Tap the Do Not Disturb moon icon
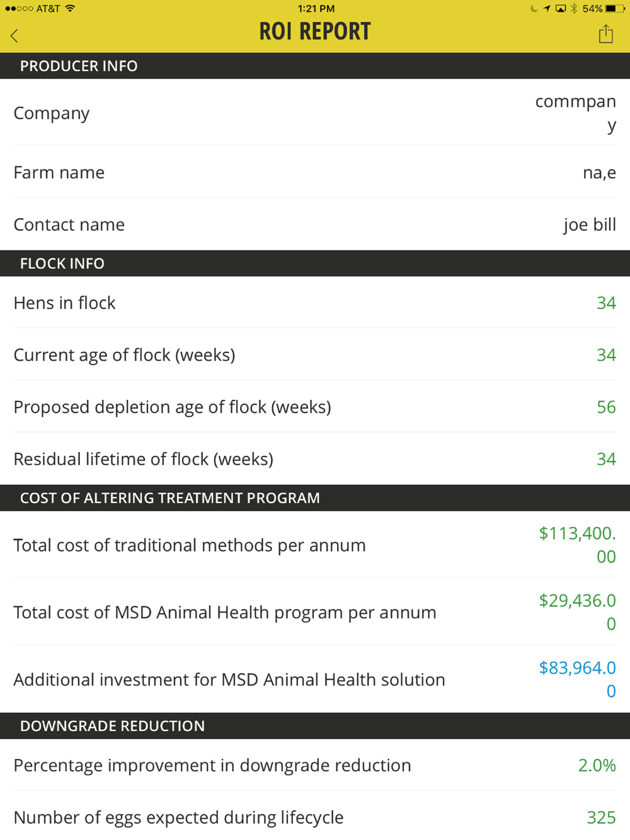 click(x=534, y=8)
